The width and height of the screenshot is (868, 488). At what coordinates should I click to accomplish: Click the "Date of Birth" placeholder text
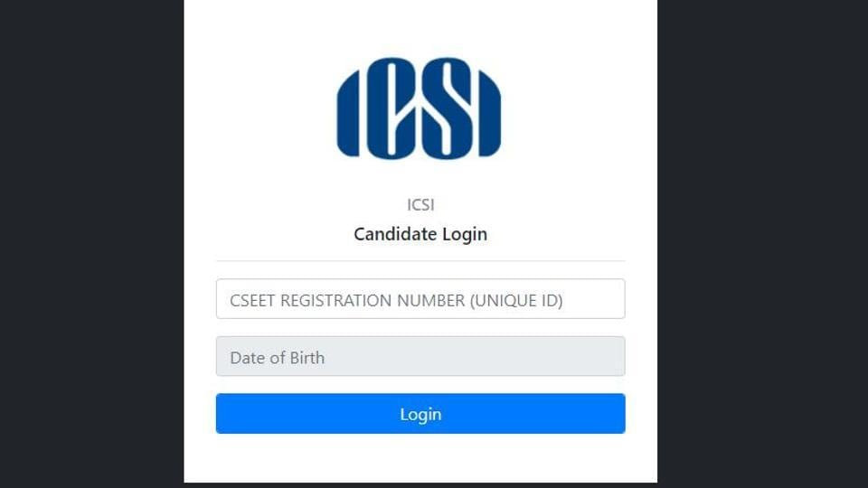pyautogui.click(x=278, y=358)
